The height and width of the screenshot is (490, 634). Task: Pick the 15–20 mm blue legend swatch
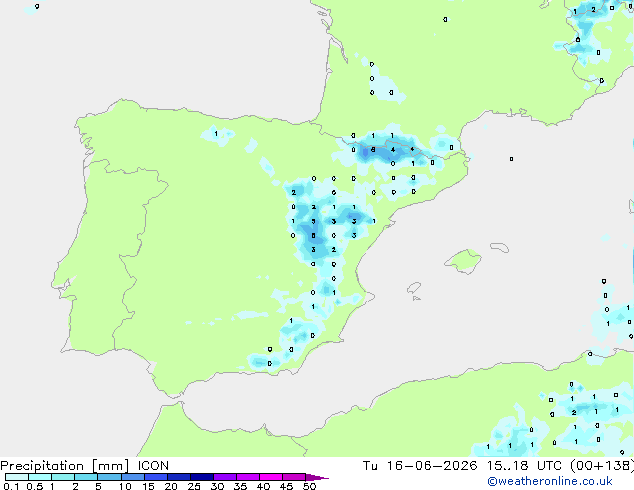pyautogui.click(x=156, y=477)
